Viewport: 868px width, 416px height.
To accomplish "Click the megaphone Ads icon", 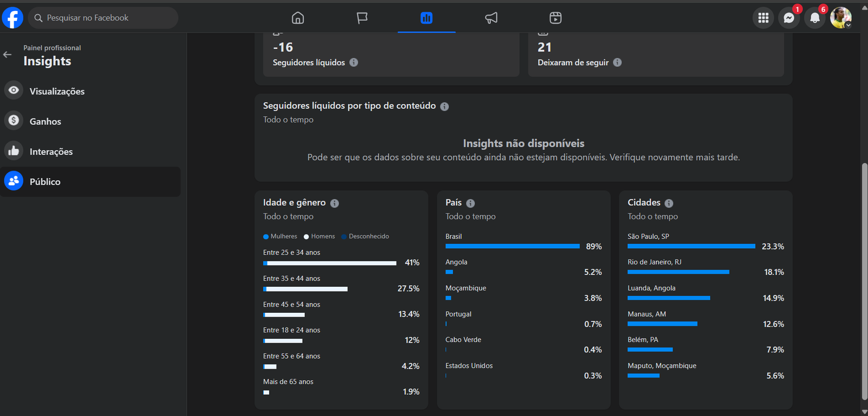I will click(x=491, y=18).
